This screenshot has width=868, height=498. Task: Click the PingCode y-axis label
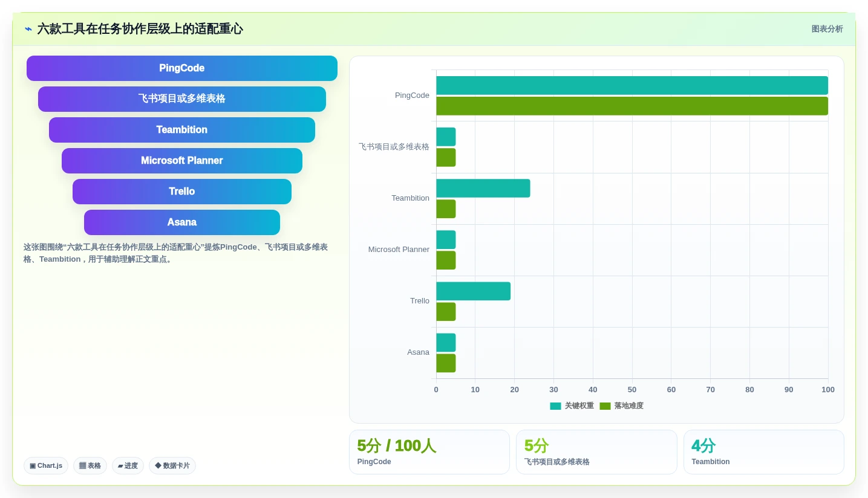click(x=412, y=95)
